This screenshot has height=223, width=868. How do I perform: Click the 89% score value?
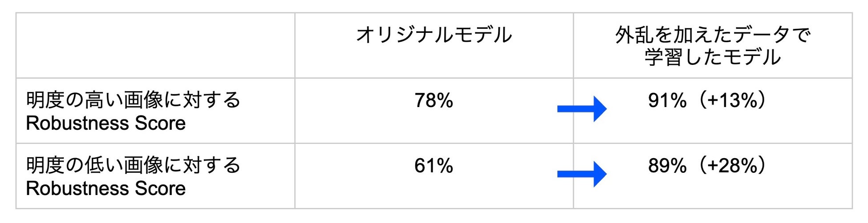667,166
